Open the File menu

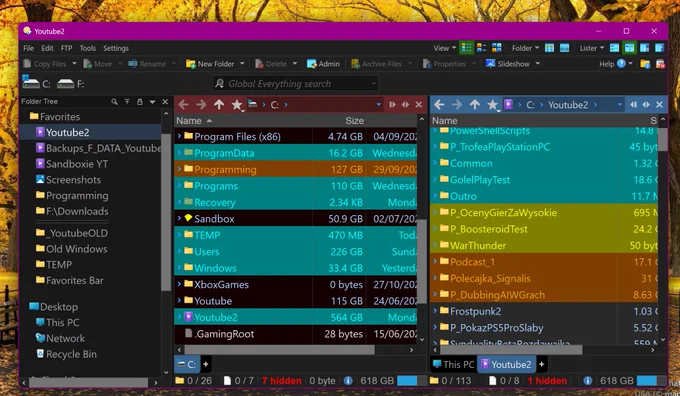pos(29,48)
